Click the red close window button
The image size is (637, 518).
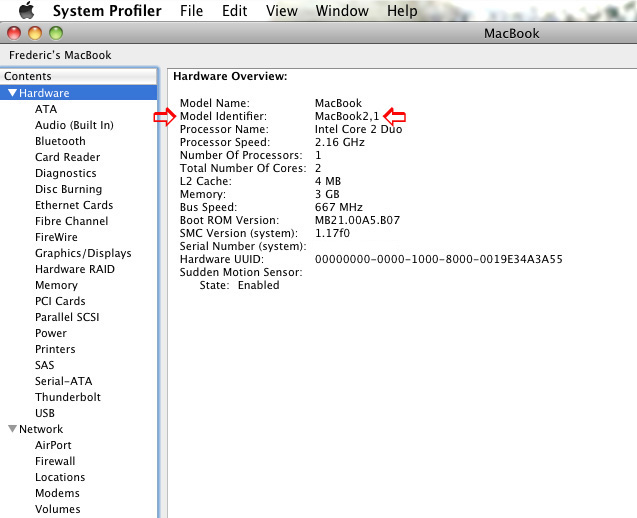pyautogui.click(x=14, y=33)
